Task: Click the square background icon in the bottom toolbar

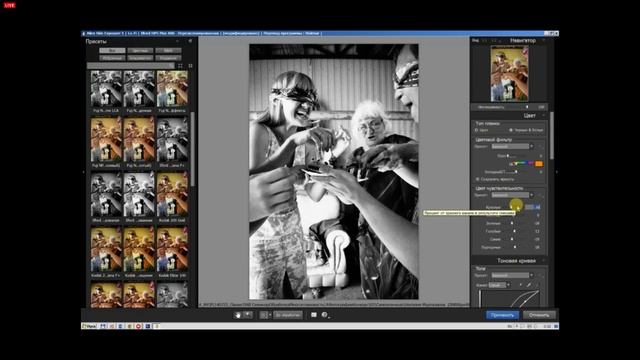Action: pos(313,315)
